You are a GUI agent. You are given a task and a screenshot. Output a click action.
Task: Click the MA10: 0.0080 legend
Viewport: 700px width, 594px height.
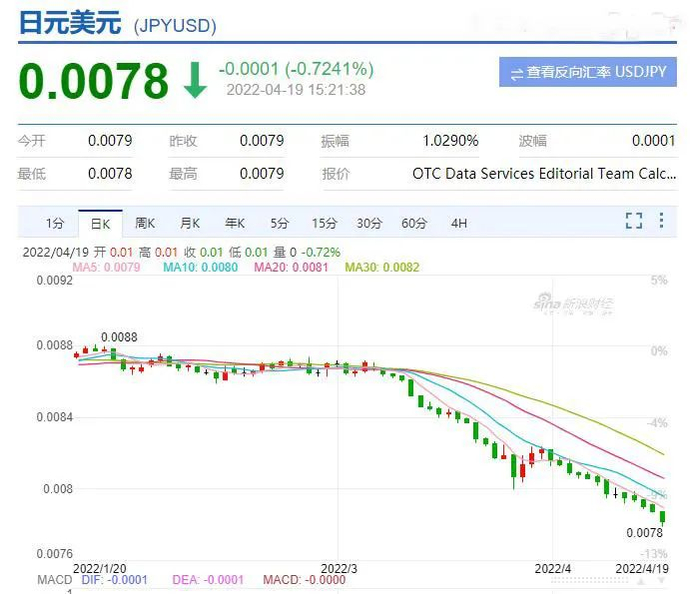200,267
